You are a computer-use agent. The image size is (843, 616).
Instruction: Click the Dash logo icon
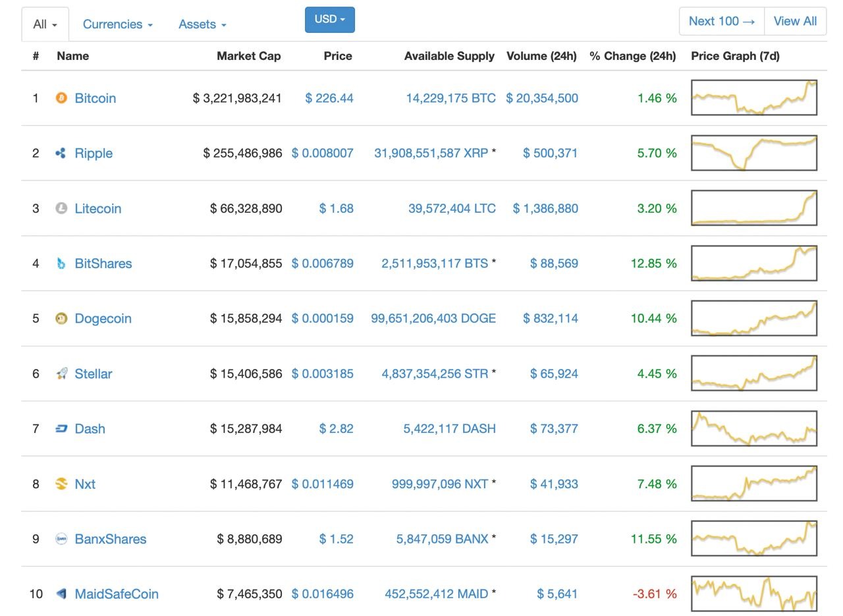[61, 429]
